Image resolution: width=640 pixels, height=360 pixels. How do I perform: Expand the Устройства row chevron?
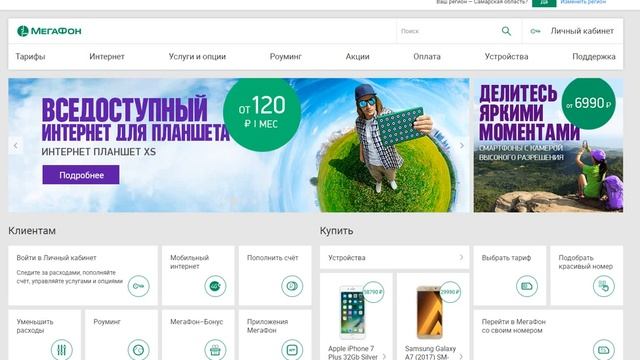coord(461,258)
